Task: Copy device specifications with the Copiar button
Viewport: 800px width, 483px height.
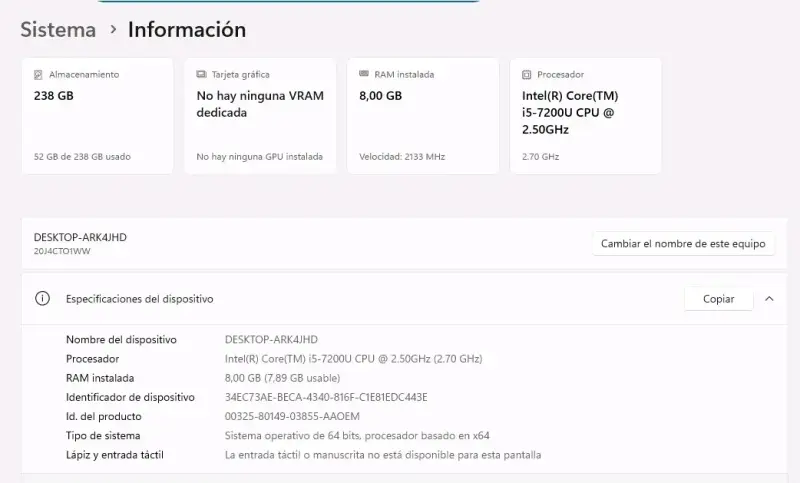Action: coord(718,299)
